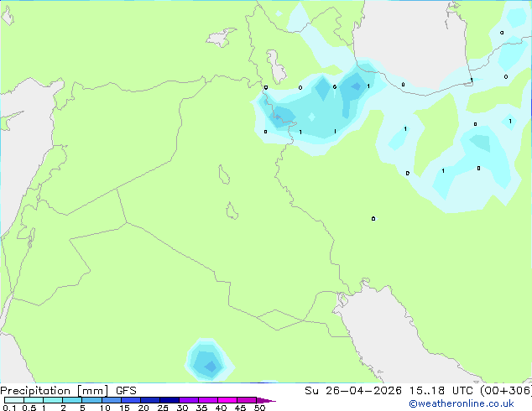
Task: Click the weatheronline.co.uk copyright link
Action: pyautogui.click(x=462, y=403)
